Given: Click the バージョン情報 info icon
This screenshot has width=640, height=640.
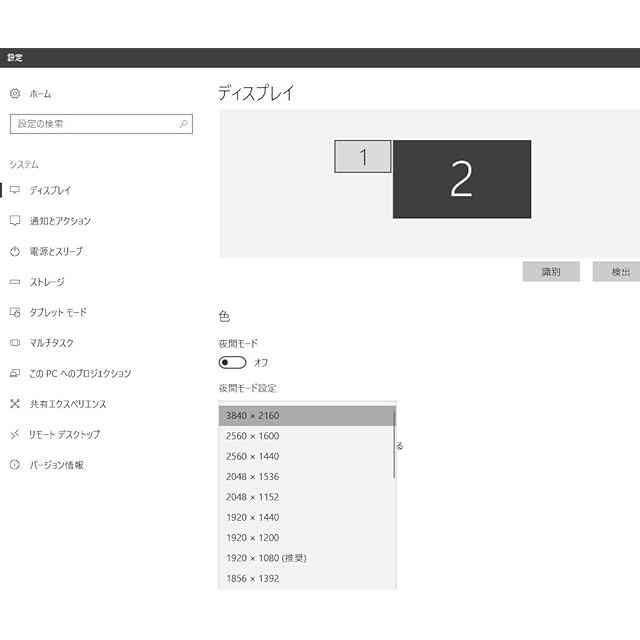Looking at the screenshot, I should point(15,464).
